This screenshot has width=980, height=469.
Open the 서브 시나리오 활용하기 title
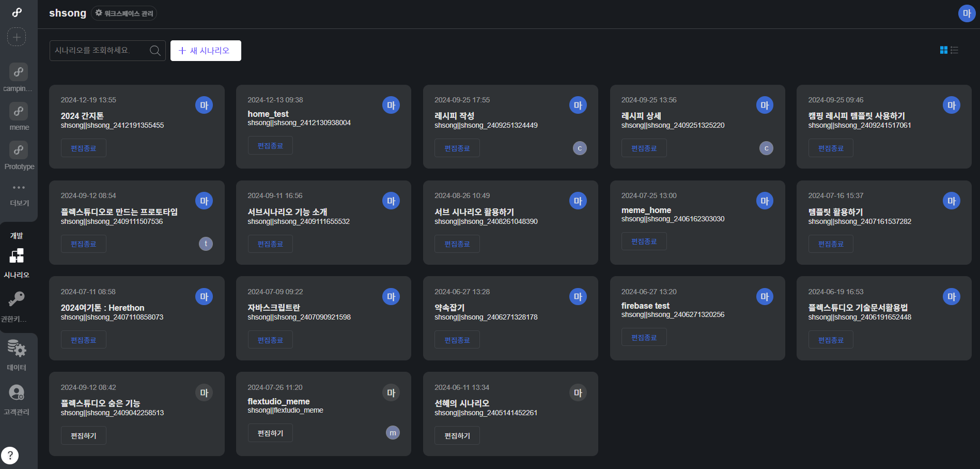click(474, 212)
